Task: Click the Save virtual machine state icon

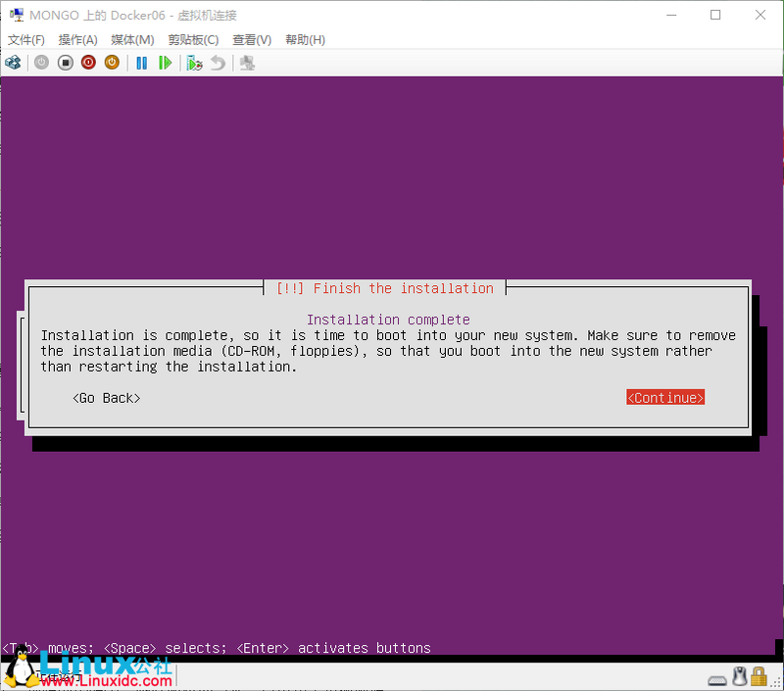Action: coord(112,62)
